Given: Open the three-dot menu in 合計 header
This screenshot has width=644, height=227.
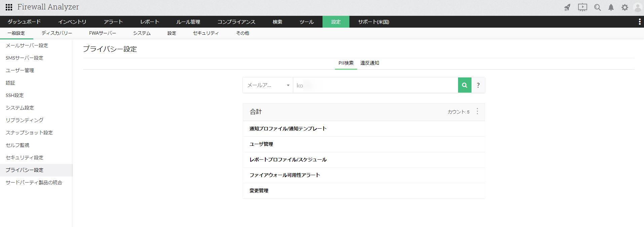Looking at the screenshot, I should point(477,111).
